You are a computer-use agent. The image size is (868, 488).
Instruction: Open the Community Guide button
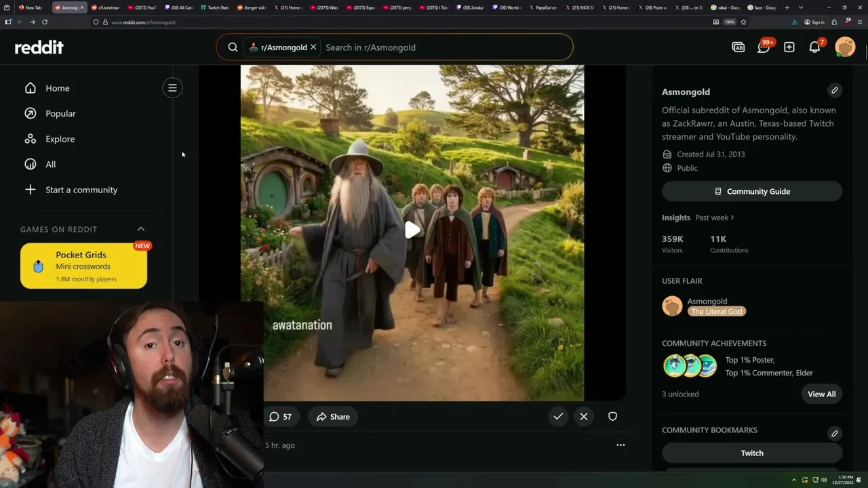tap(752, 191)
